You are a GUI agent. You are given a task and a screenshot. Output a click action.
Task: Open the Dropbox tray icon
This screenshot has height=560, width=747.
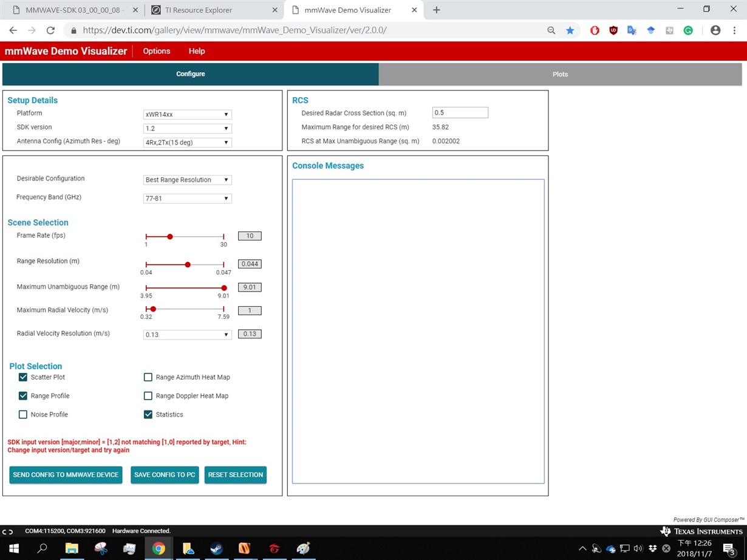pyautogui.click(x=652, y=548)
